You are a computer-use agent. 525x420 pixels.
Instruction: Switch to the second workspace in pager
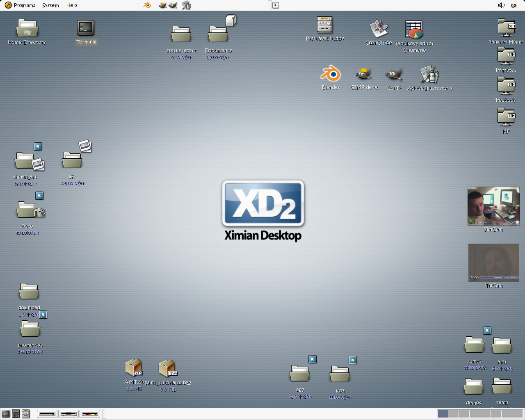tap(453, 414)
